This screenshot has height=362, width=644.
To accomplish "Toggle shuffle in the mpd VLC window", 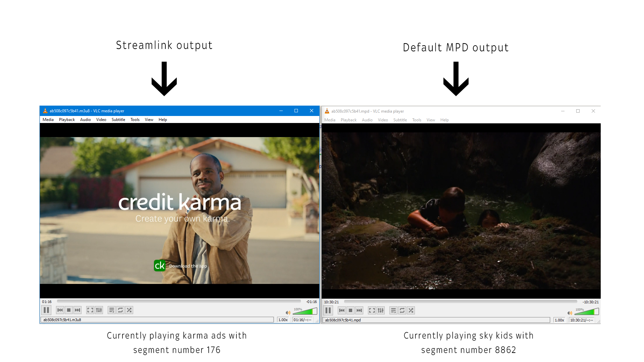I will coord(411,310).
